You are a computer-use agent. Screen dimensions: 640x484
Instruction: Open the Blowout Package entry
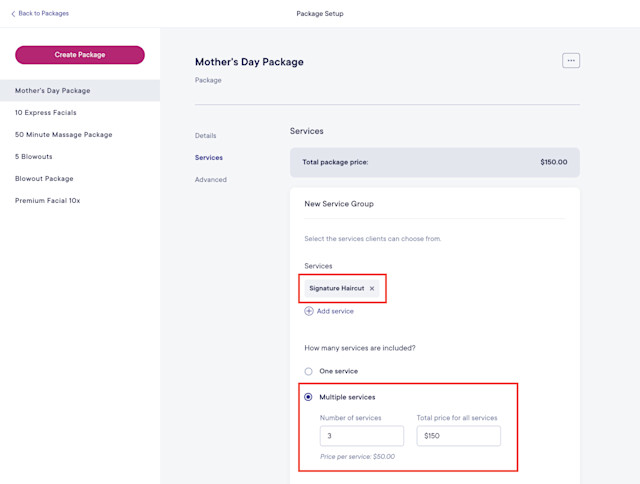click(x=44, y=179)
